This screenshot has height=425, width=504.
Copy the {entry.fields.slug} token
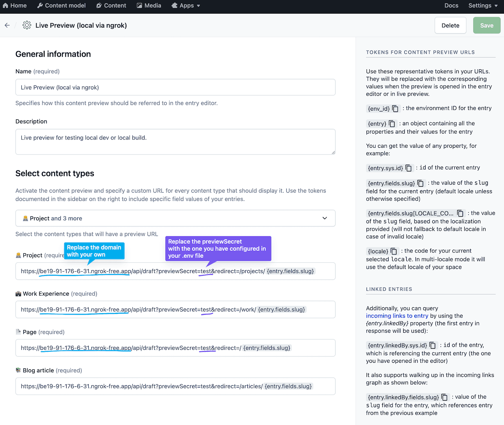421,184
